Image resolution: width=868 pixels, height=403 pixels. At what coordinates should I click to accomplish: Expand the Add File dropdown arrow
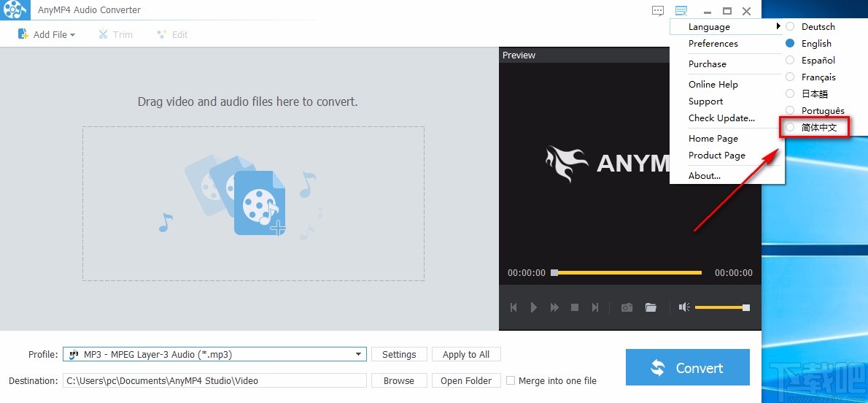[x=72, y=35]
